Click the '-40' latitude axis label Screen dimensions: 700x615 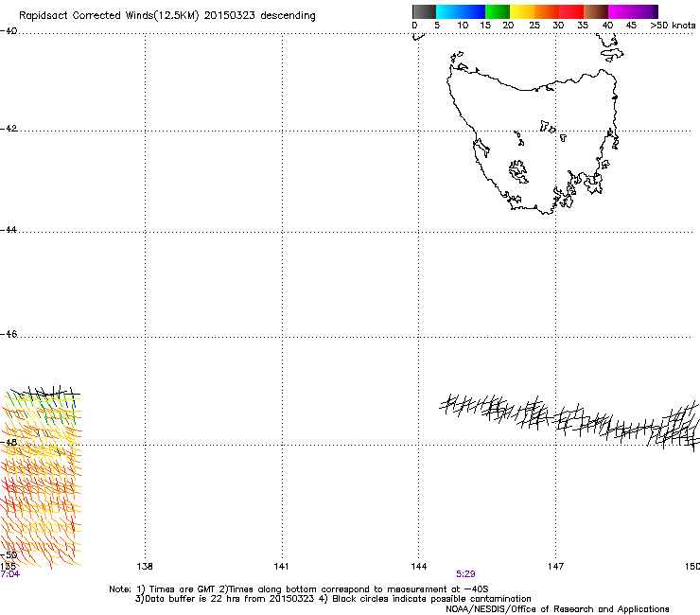[x=9, y=31]
